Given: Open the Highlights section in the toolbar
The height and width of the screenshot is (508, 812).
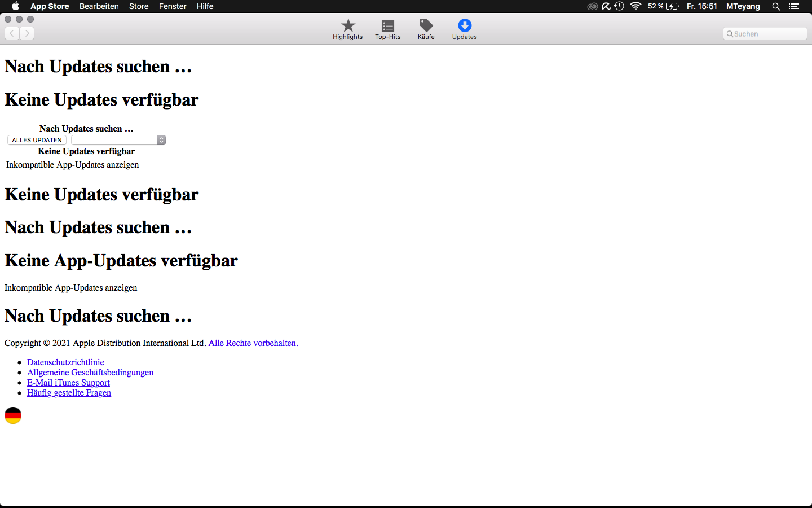Looking at the screenshot, I should click(x=348, y=29).
